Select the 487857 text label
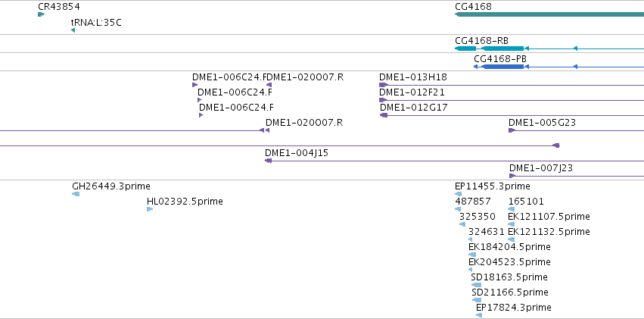This screenshot has width=644, height=319. click(473, 202)
